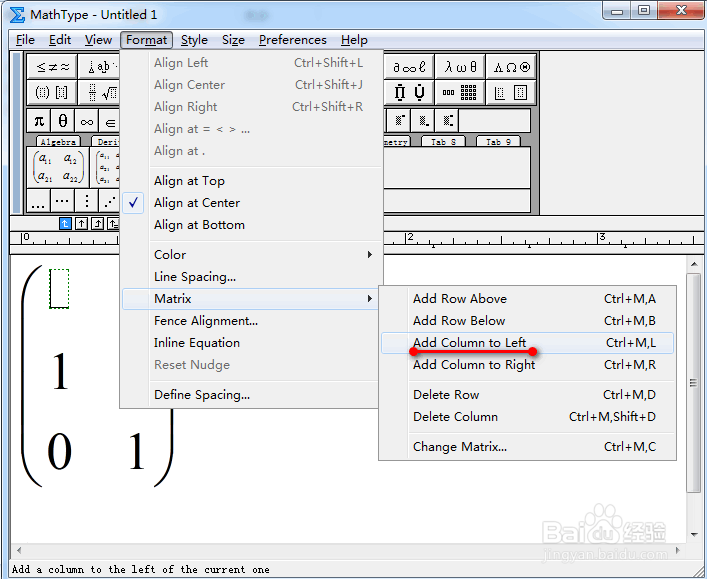This screenshot has width=707, height=579.
Task: Insert the theta symbol
Action: coord(63,120)
